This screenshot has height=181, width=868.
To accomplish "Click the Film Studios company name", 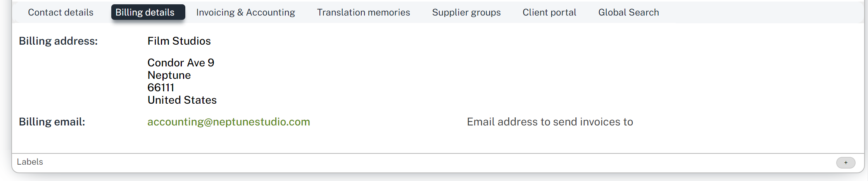I will pos(179,41).
